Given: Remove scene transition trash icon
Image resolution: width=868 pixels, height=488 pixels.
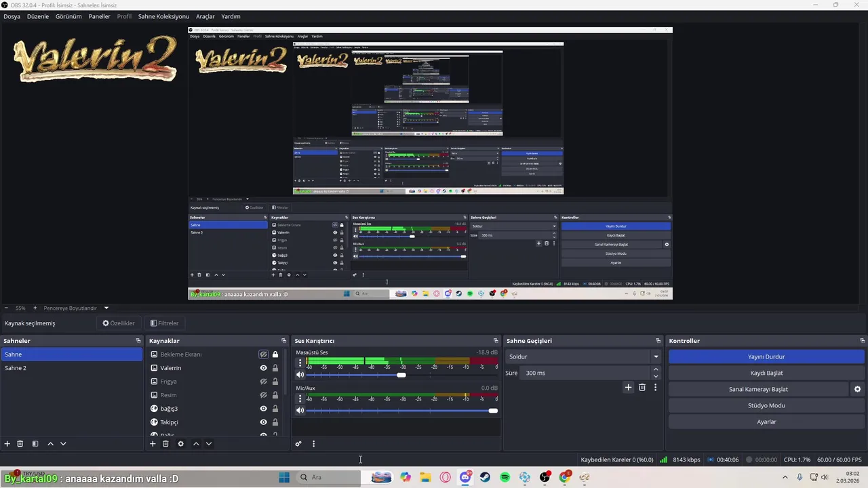Looking at the screenshot, I should point(642,388).
